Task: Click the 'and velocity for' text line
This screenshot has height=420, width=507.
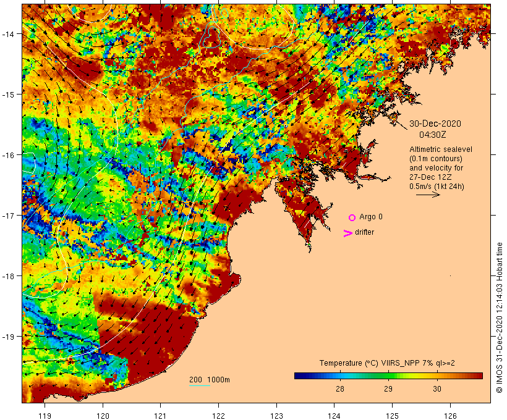Action: click(436, 167)
